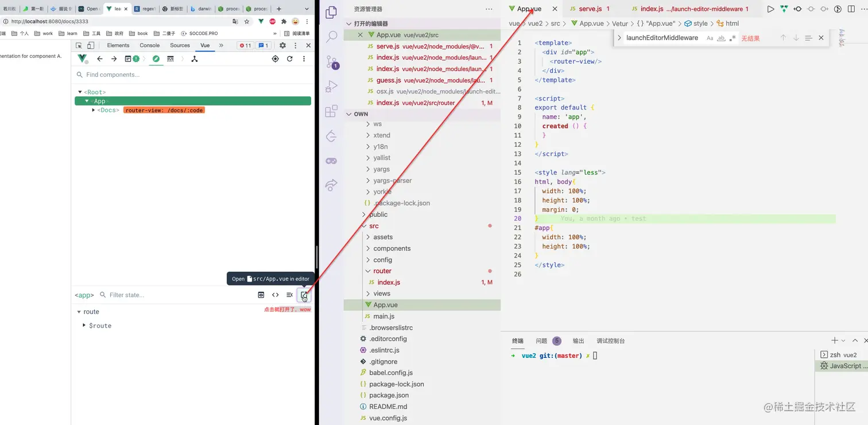Open the 输出 output panel tab

click(578, 341)
